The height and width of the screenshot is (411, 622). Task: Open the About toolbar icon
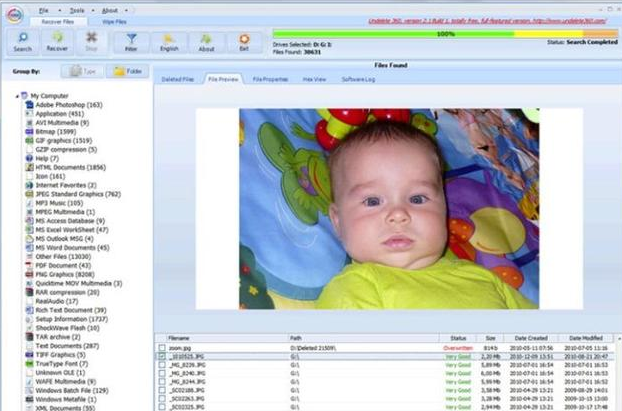tap(206, 40)
